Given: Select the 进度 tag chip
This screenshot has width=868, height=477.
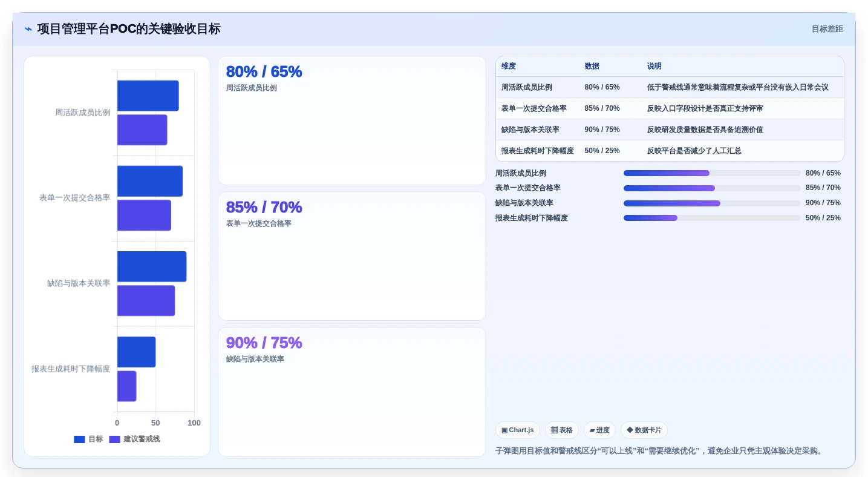Looking at the screenshot, I should click(599, 430).
